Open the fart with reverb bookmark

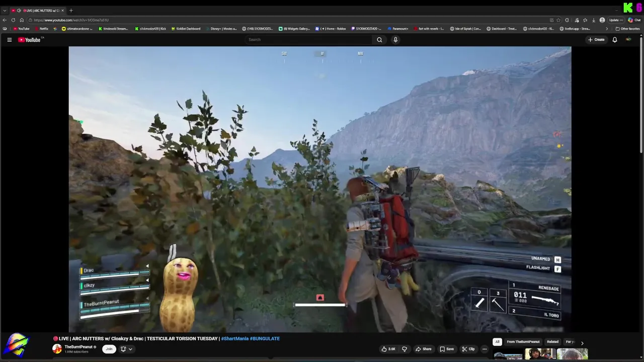point(429,29)
